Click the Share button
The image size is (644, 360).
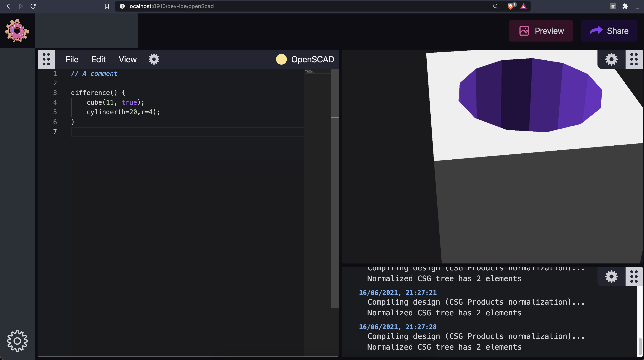point(609,31)
